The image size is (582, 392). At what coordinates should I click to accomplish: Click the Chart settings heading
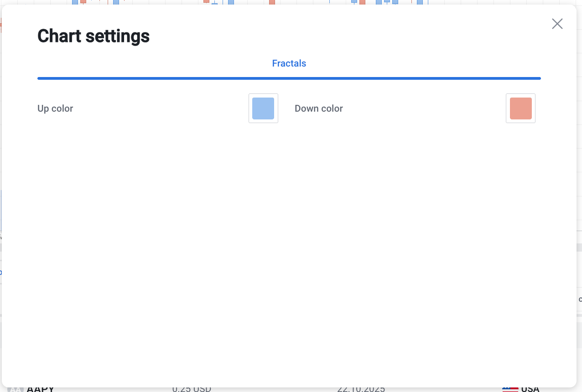tap(94, 36)
